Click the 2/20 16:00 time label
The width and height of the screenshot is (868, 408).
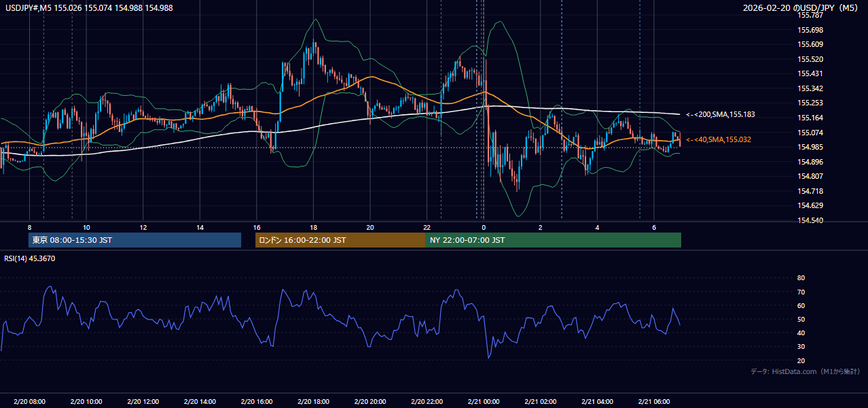pyautogui.click(x=257, y=402)
